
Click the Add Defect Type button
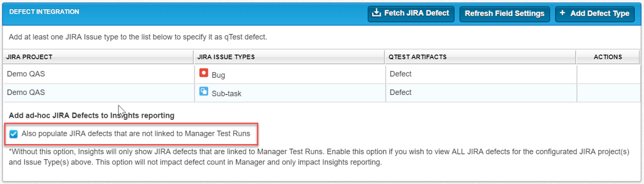click(x=594, y=14)
